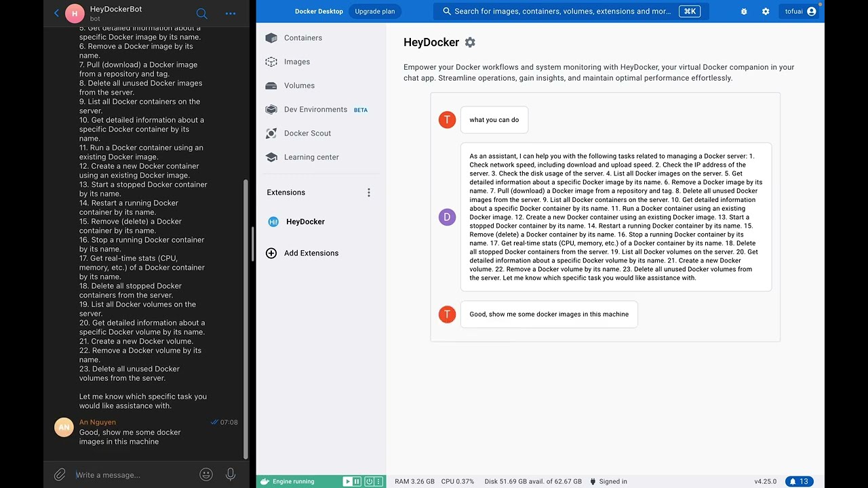Pause the Docker engine from status bar
Viewport: 868px width, 488px height.
tap(357, 481)
